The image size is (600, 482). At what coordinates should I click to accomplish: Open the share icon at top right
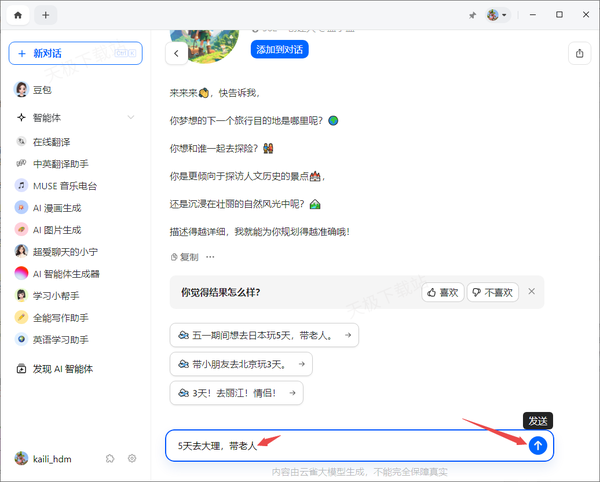point(579,53)
